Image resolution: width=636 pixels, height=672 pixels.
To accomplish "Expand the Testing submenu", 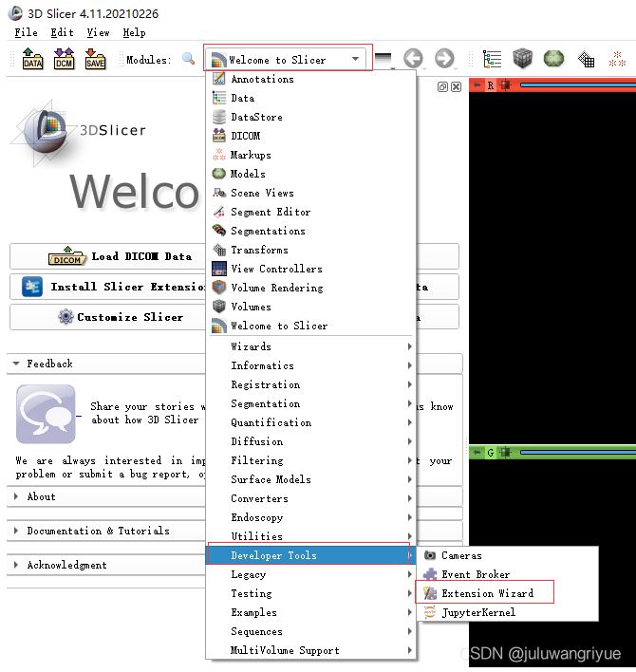I will click(310, 593).
